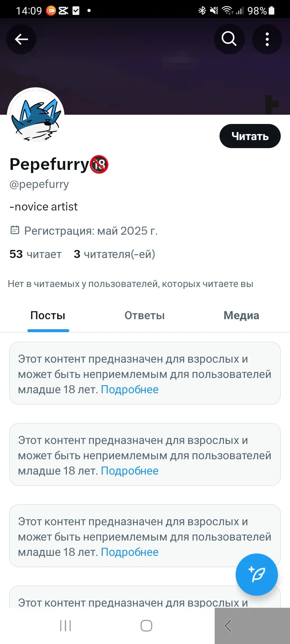Image resolution: width=290 pixels, height=644 pixels.
Task: Tap the Android recent apps icon
Action: (65, 625)
